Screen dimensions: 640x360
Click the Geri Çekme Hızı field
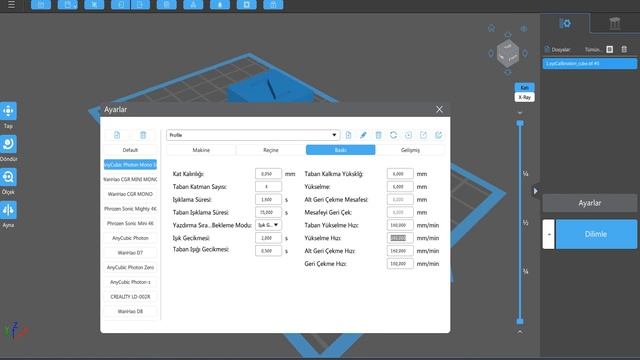400,264
